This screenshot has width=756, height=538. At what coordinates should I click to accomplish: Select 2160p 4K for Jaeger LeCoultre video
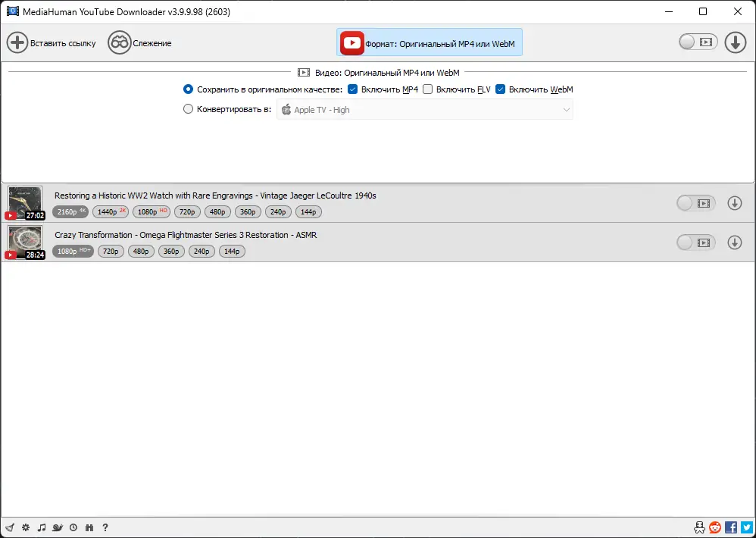70,211
